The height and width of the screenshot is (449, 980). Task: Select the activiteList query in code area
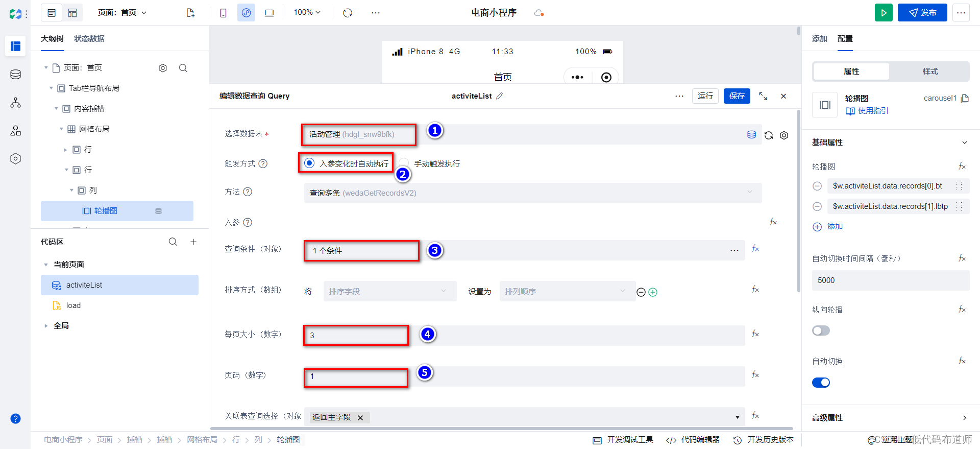click(119, 285)
